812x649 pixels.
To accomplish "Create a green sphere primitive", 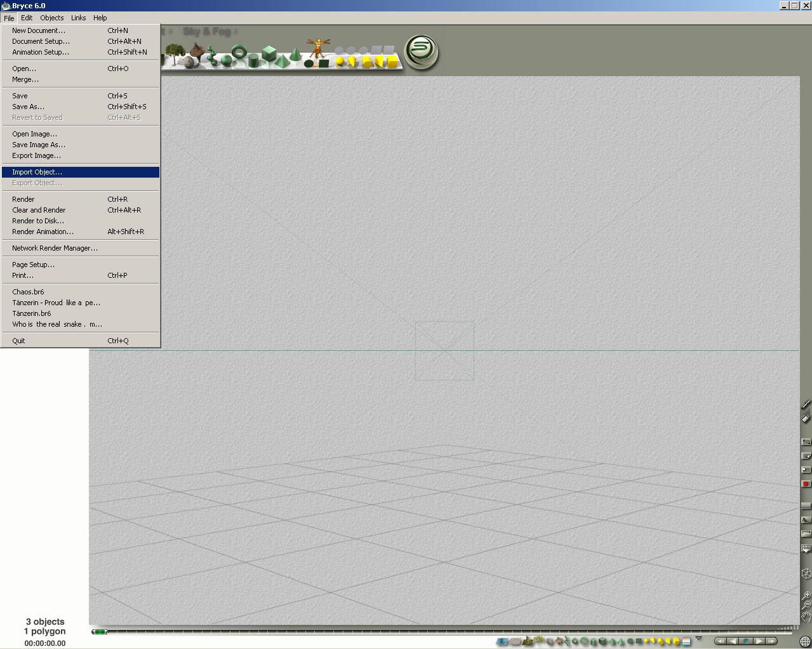I will pos(226,60).
